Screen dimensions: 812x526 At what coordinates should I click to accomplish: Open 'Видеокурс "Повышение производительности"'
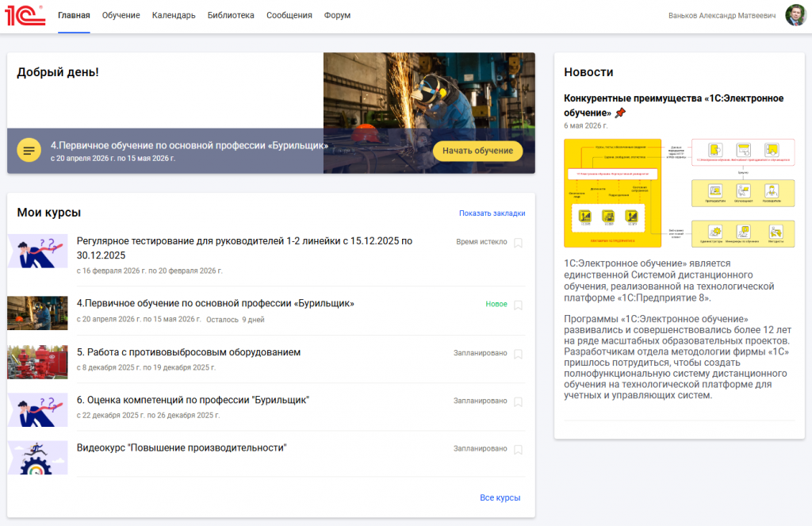[x=182, y=447]
